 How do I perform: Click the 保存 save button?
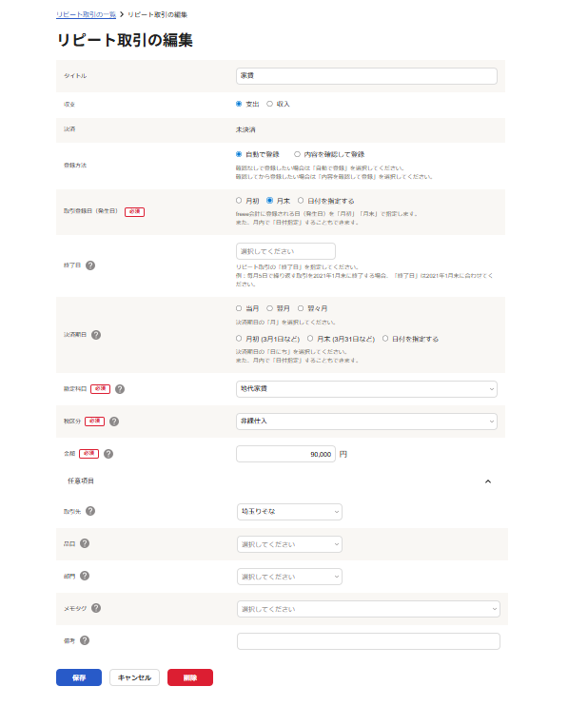(79, 677)
